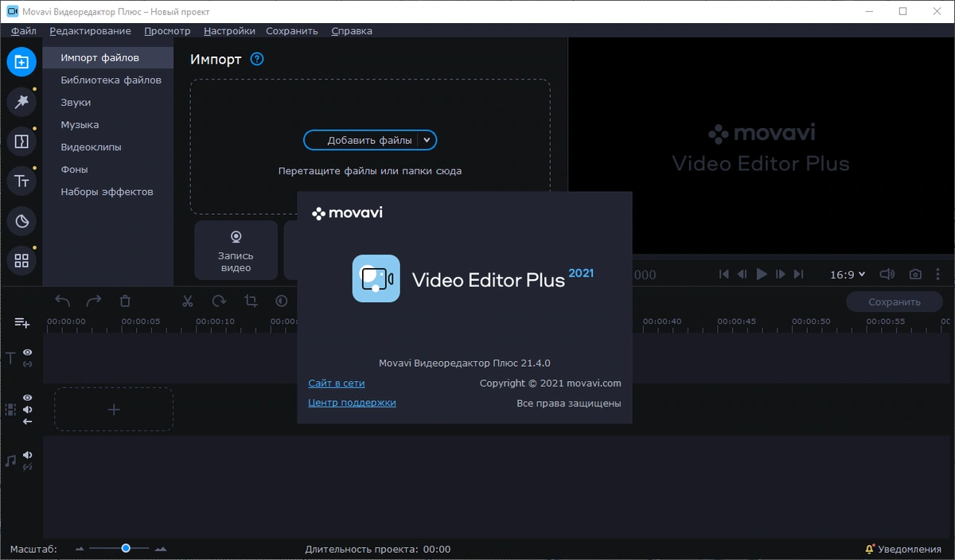This screenshot has width=955, height=560.
Task: Click the zoom in timeline scale icon
Action: tap(161, 549)
